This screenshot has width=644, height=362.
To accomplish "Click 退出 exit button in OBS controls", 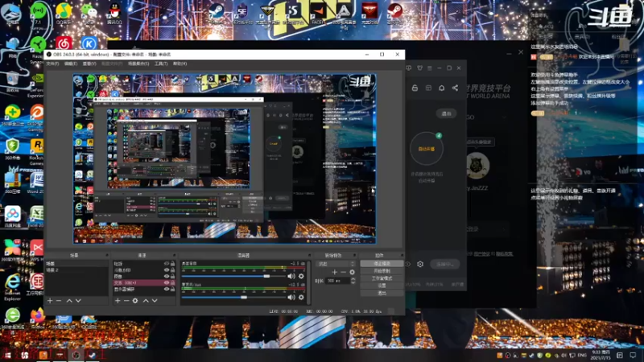I will tap(382, 293).
